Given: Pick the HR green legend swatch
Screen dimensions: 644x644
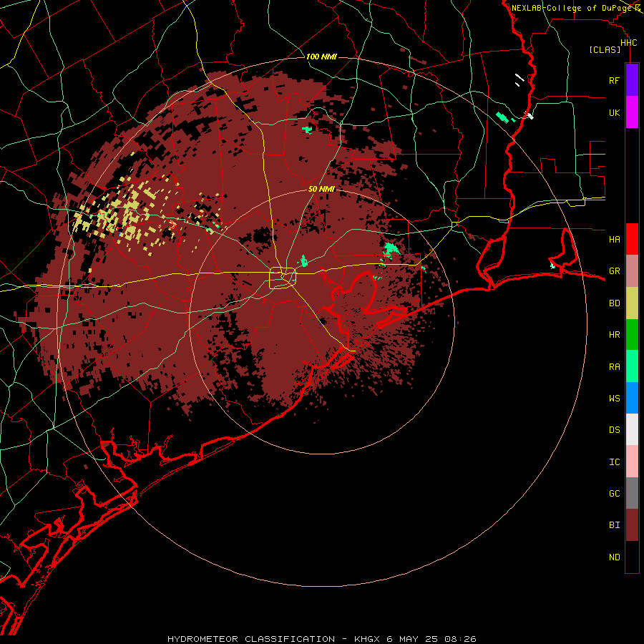Looking at the screenshot, I should click(632, 335).
